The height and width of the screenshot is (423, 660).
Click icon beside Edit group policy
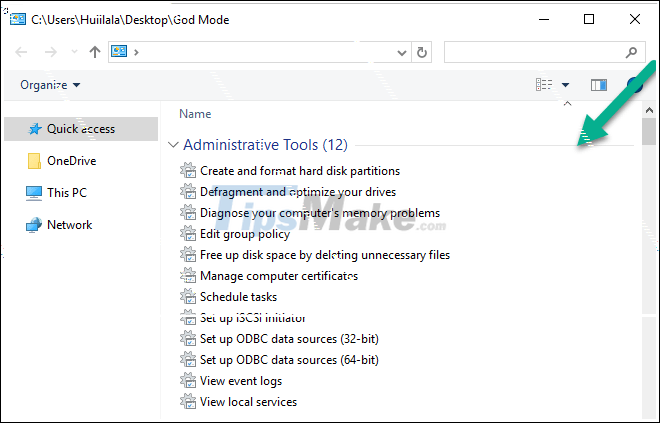(188, 234)
